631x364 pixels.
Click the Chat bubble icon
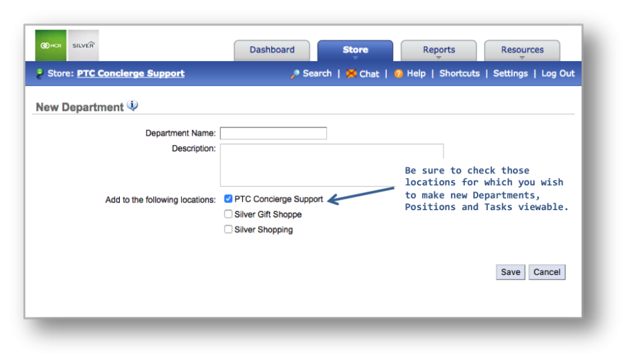(351, 74)
